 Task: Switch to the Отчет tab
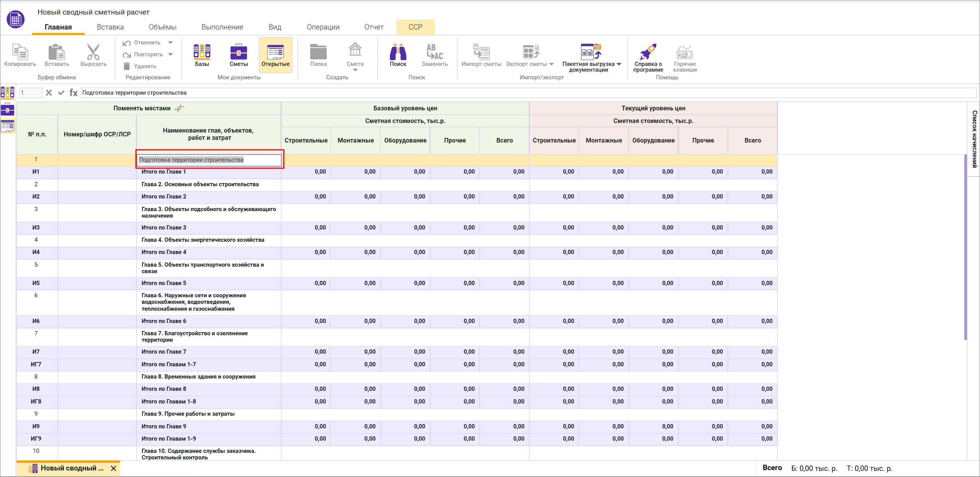coord(374,27)
